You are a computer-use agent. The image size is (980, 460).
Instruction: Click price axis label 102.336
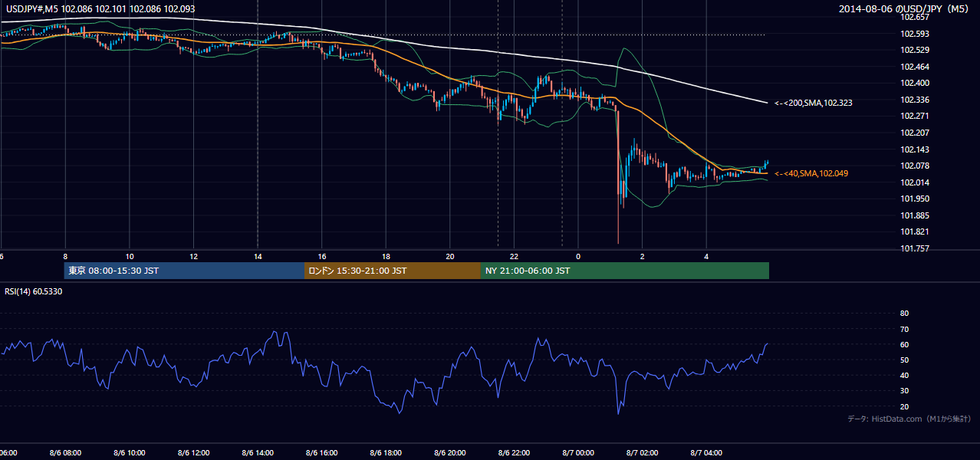913,100
